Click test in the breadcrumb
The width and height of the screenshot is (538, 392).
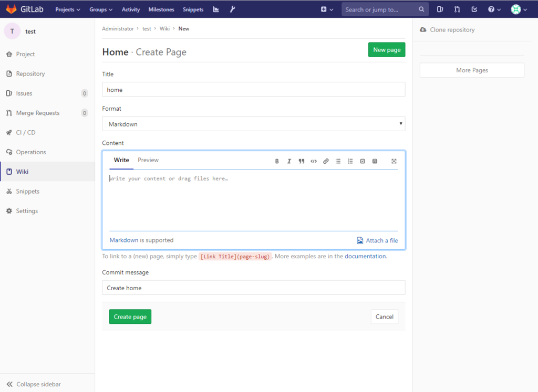pos(147,29)
